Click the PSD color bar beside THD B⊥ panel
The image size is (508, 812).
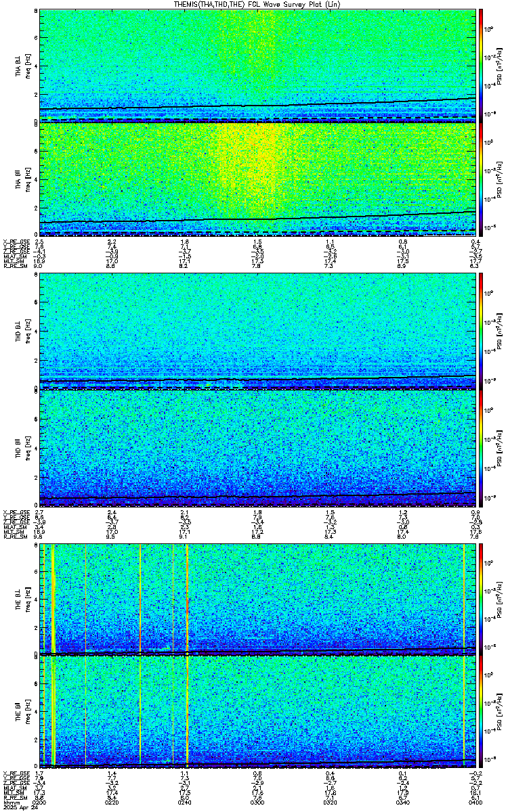coord(481,331)
